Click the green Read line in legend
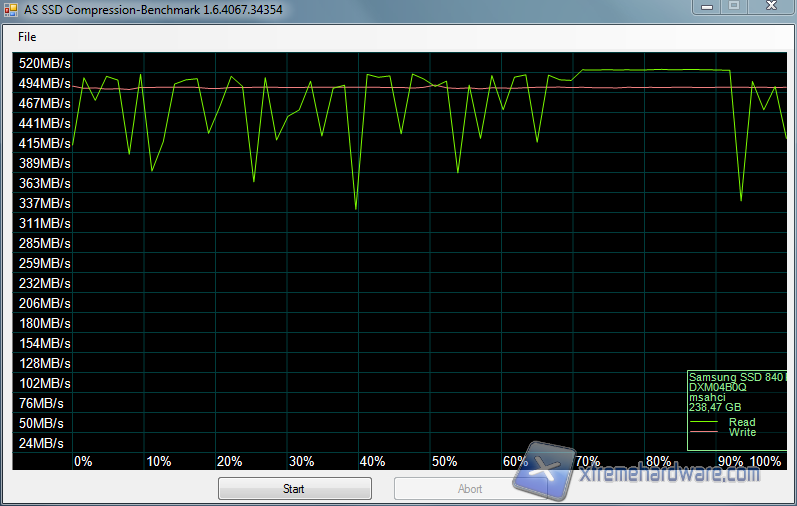797x506 pixels. click(705, 423)
